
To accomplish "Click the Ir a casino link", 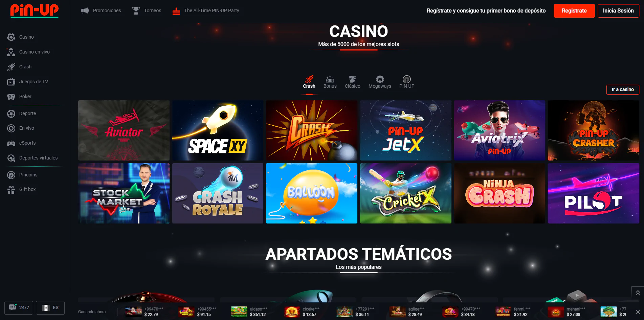I will click(623, 89).
